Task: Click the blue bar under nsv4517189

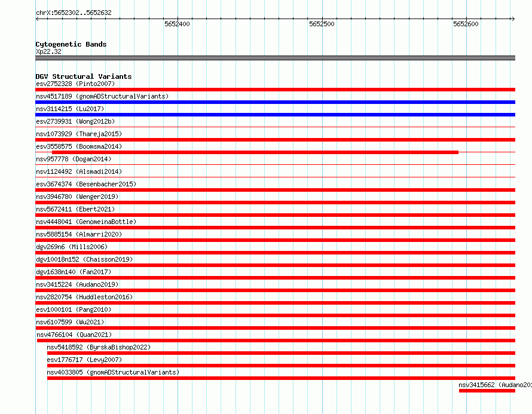Action: [275, 102]
